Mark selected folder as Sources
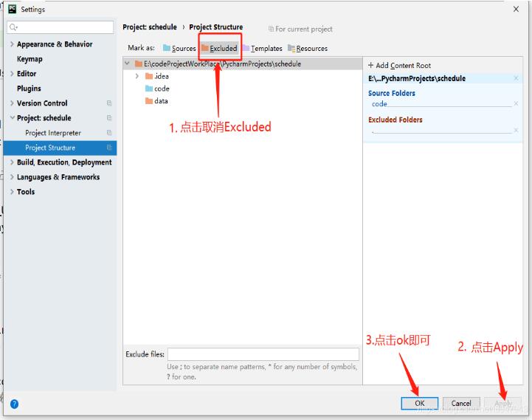The width and height of the screenshot is (532, 420). 179,48
